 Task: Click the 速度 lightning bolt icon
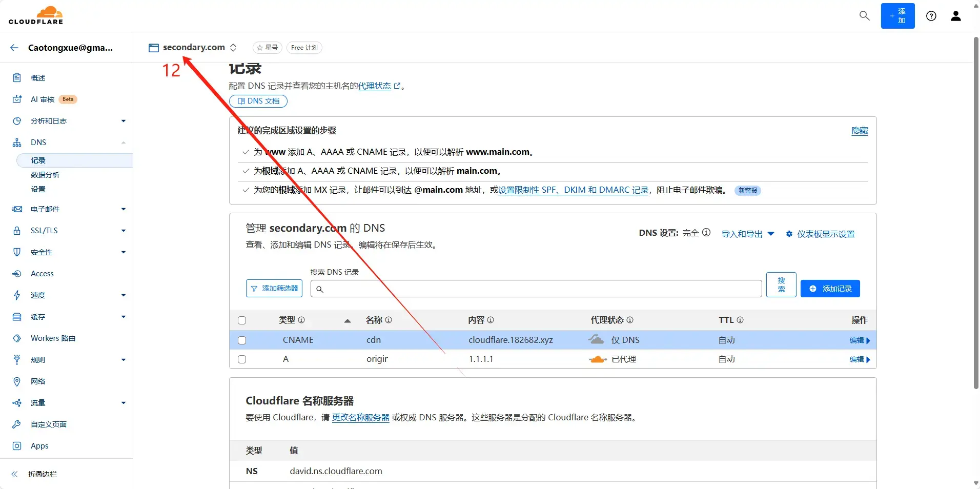tap(17, 295)
